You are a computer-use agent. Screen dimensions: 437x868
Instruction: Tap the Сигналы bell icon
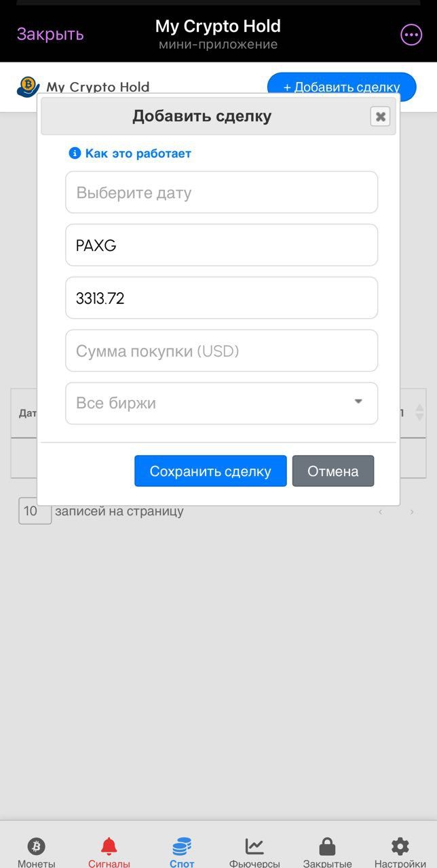(109, 845)
